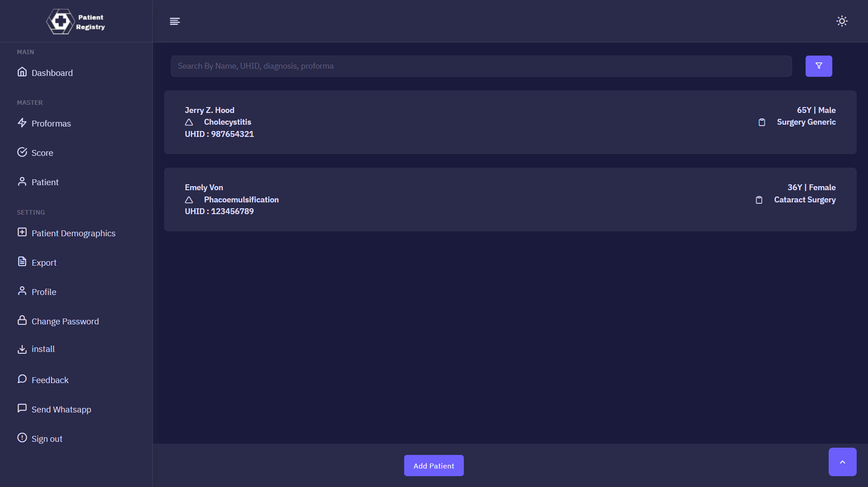This screenshot has width=868, height=487.
Task: Open Patient Demographics settings
Action: pos(73,233)
